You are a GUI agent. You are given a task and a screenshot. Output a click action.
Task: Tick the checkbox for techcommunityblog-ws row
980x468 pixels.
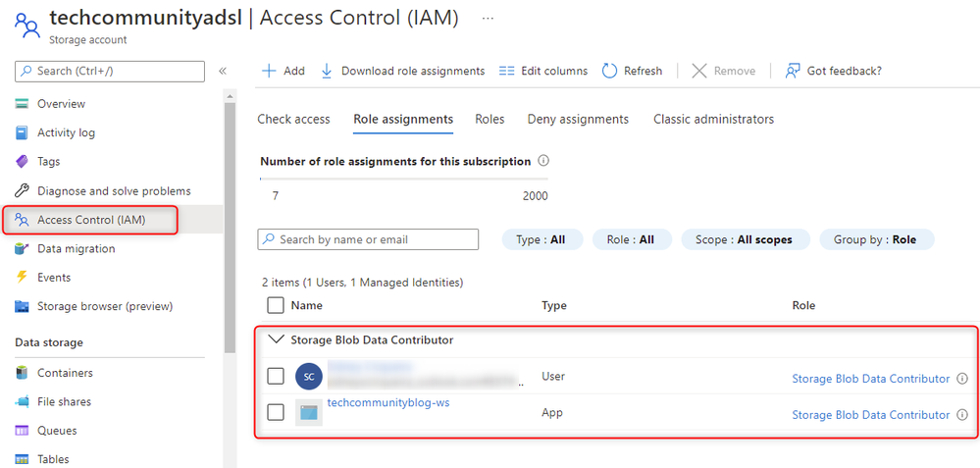[276, 412]
